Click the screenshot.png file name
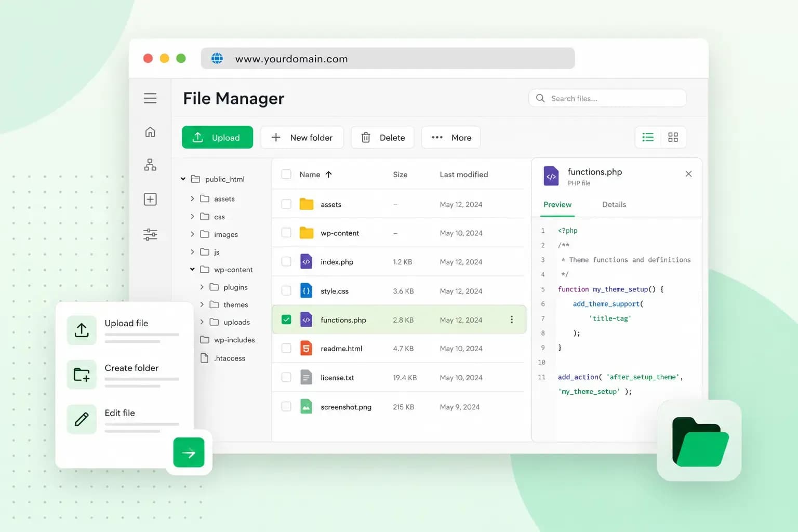Image resolution: width=798 pixels, height=532 pixels. coord(346,407)
